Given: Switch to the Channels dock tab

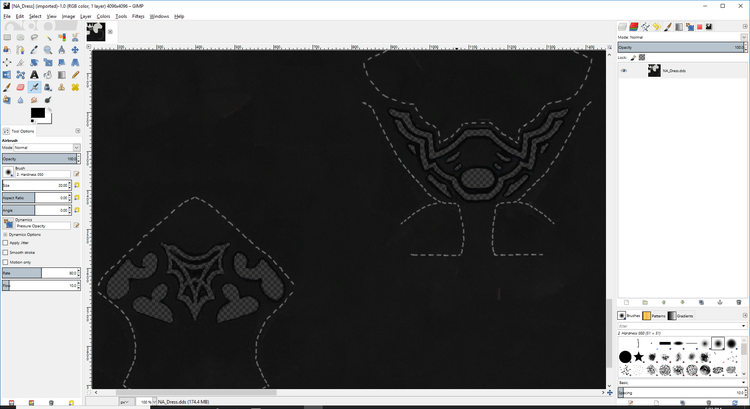Looking at the screenshot, I should (634, 27).
